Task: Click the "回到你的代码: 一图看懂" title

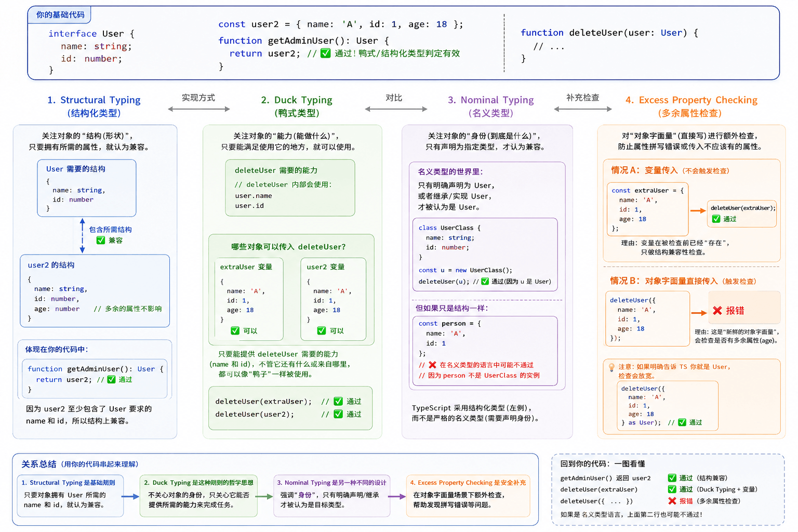Action: (x=602, y=464)
